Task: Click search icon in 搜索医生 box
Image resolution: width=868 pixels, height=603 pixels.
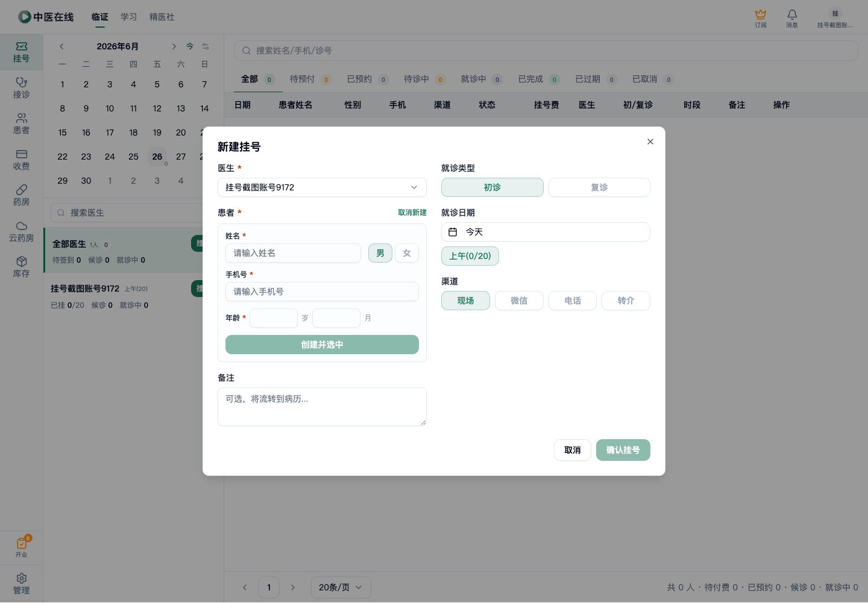Action: pyautogui.click(x=61, y=213)
